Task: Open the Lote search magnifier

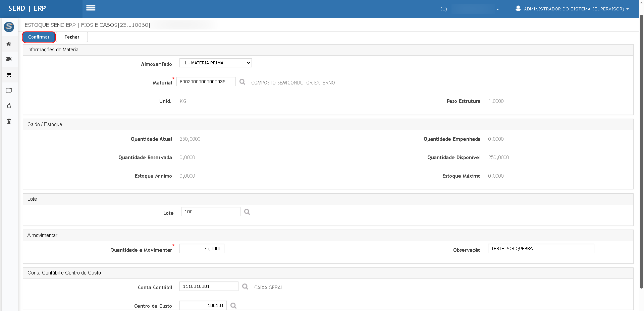Action: pos(247,212)
